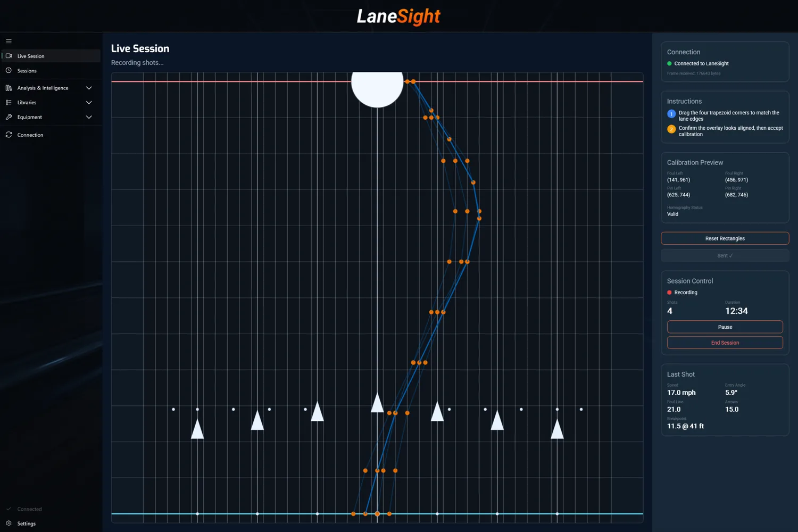Image resolution: width=798 pixels, height=532 pixels.
Task: Expand the Analysis & Intelligence section
Action: [x=89, y=87]
